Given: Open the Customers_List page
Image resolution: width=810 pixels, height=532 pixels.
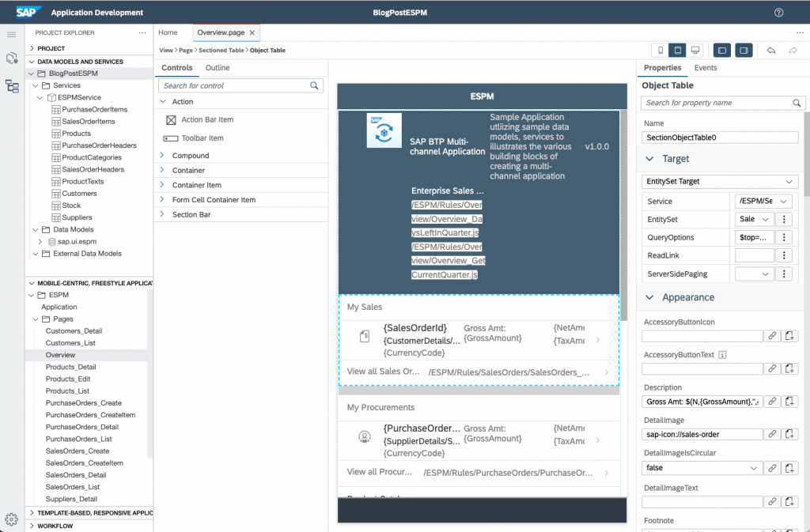Looking at the screenshot, I should pos(70,343).
